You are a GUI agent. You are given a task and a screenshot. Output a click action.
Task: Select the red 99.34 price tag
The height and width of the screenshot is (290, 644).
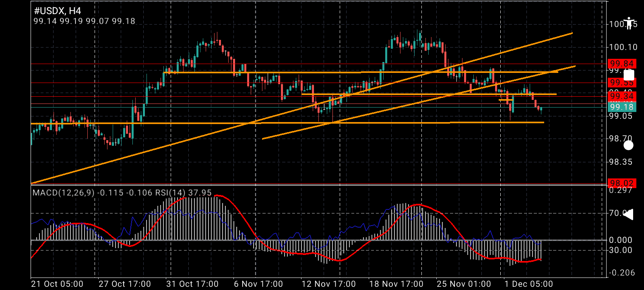(622, 96)
